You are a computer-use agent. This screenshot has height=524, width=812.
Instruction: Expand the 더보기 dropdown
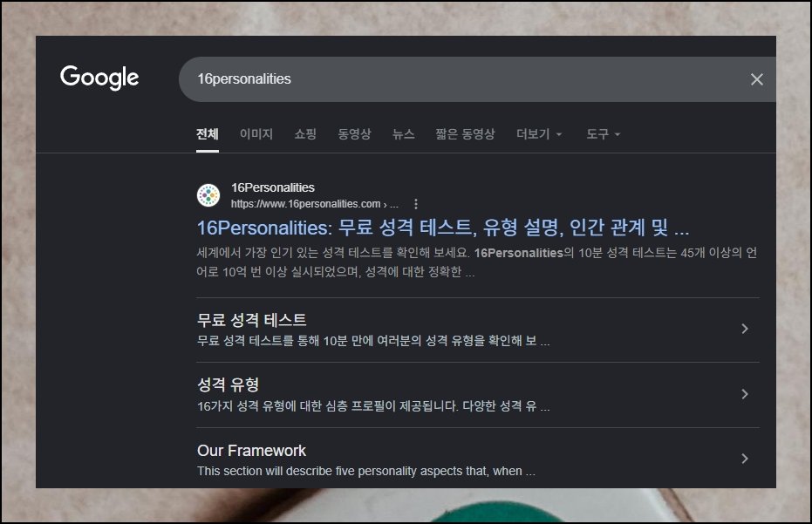click(539, 134)
